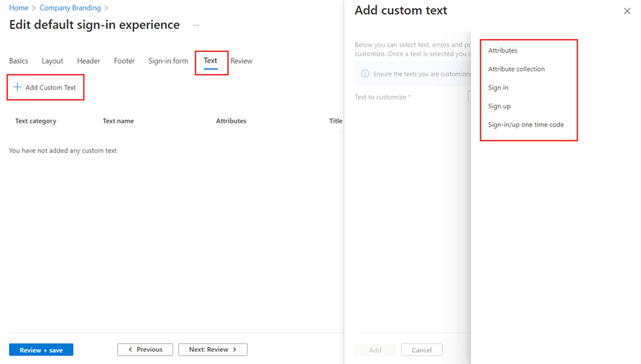
Task: Select Attributes from the dropdown list
Action: (x=503, y=50)
